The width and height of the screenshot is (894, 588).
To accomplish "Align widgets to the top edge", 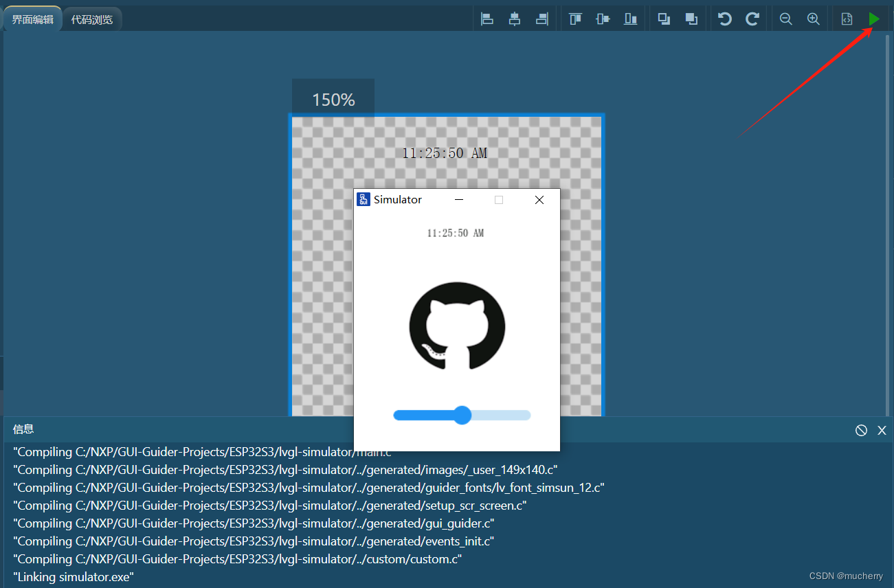I will 576,19.
